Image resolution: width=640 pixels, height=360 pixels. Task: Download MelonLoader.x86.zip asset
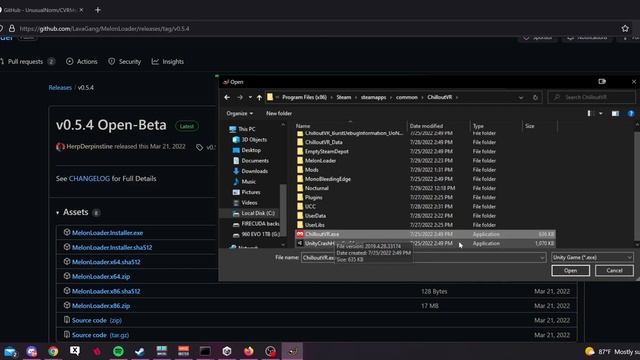click(101, 306)
